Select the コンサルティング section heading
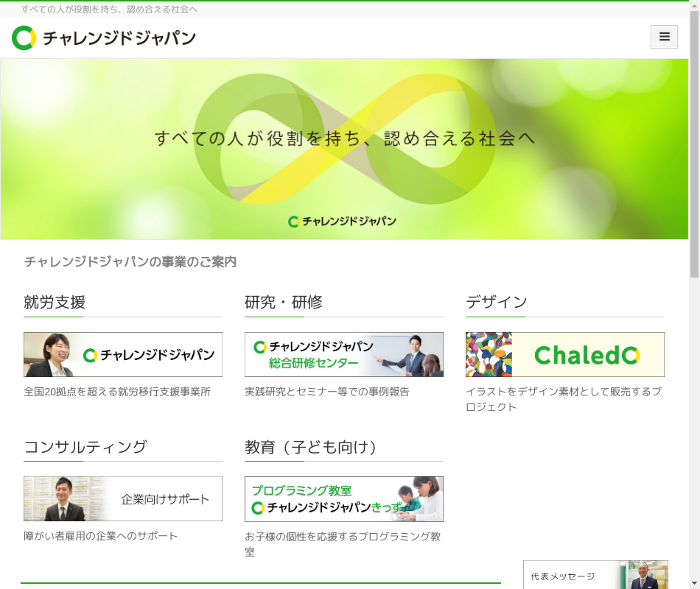 click(85, 447)
